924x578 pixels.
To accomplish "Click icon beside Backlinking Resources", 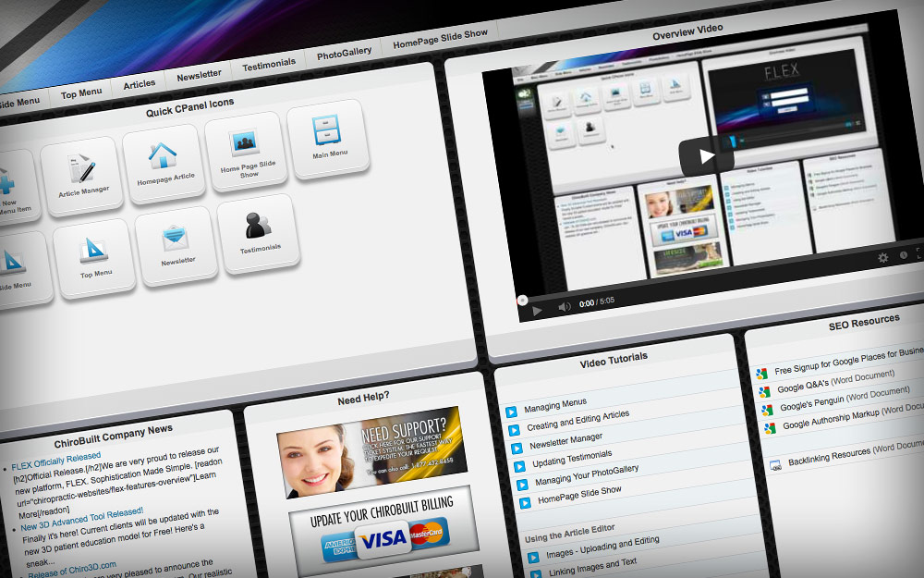I will pos(775,465).
